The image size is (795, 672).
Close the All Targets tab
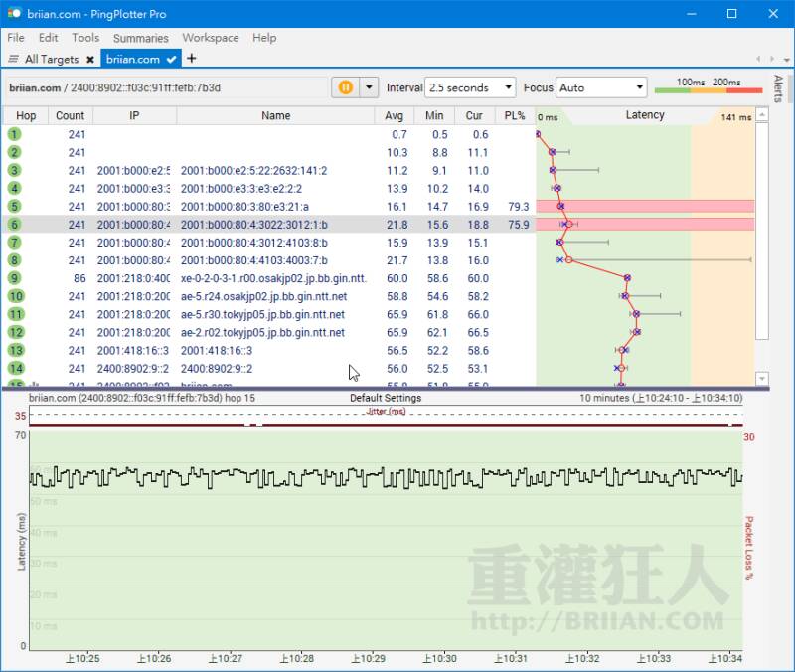pos(90,60)
